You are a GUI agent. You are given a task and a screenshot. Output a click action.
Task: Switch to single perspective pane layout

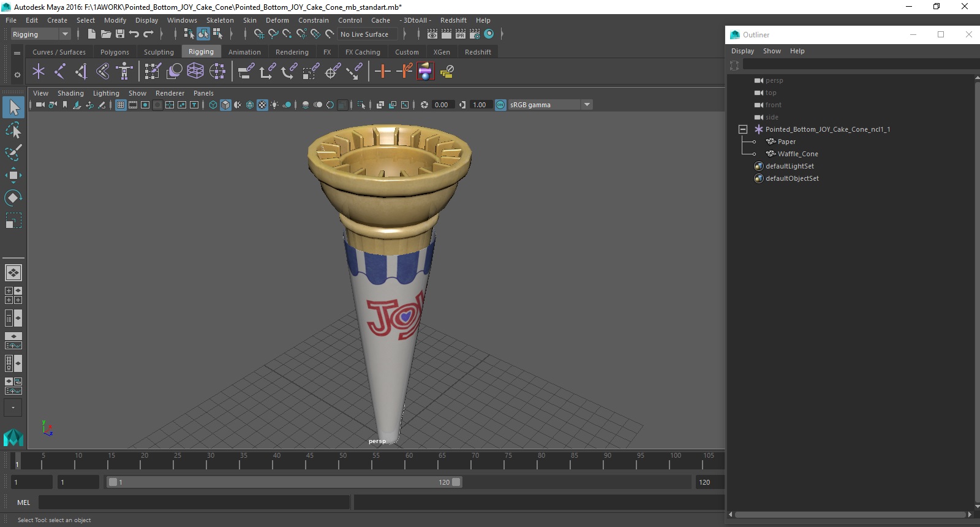13,273
